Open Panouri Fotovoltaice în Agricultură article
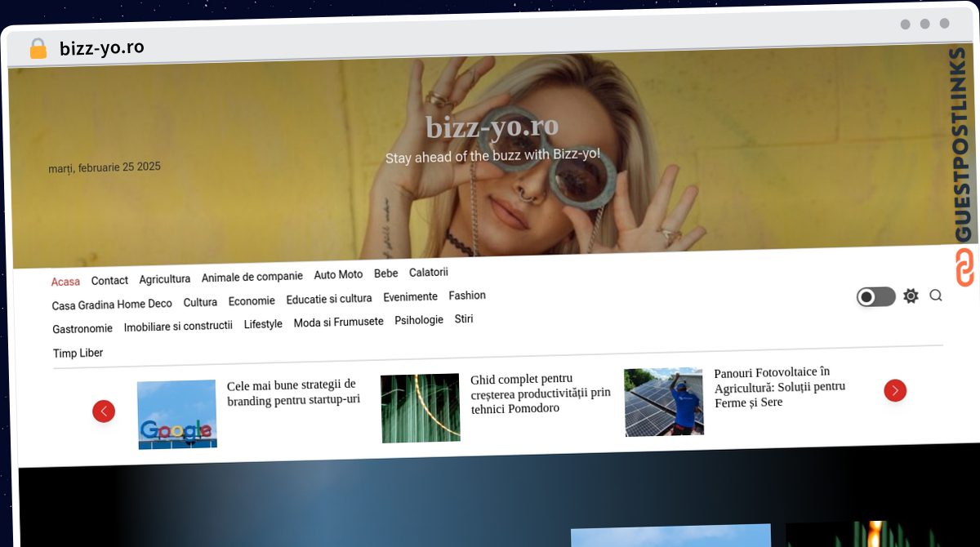 pos(780,387)
